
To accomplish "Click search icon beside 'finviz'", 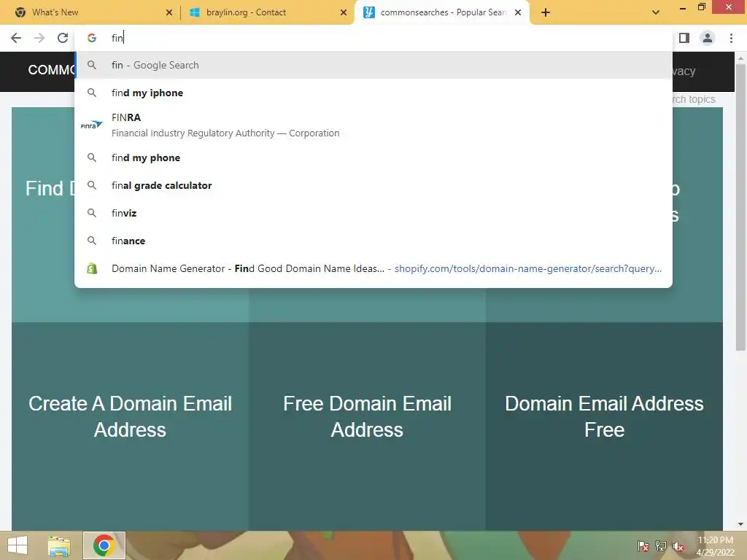I will pos(92,213).
